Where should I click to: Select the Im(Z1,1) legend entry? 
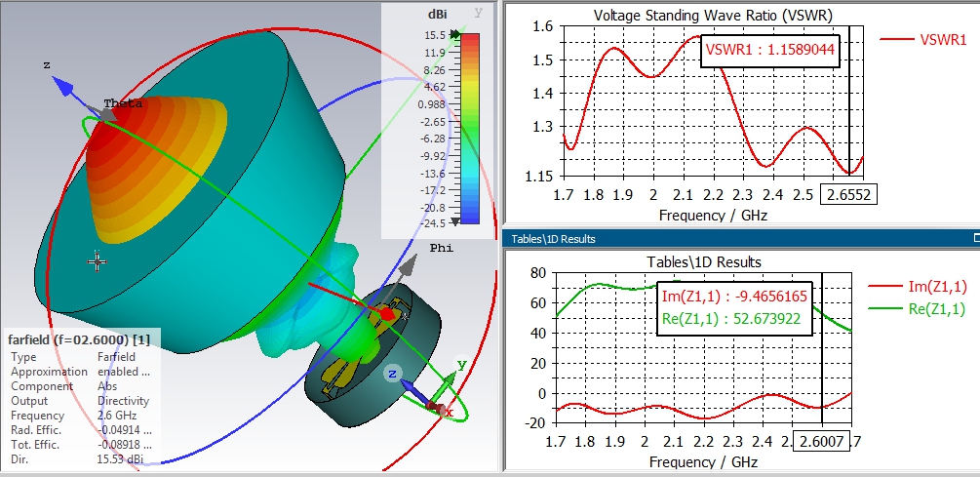pos(912,287)
